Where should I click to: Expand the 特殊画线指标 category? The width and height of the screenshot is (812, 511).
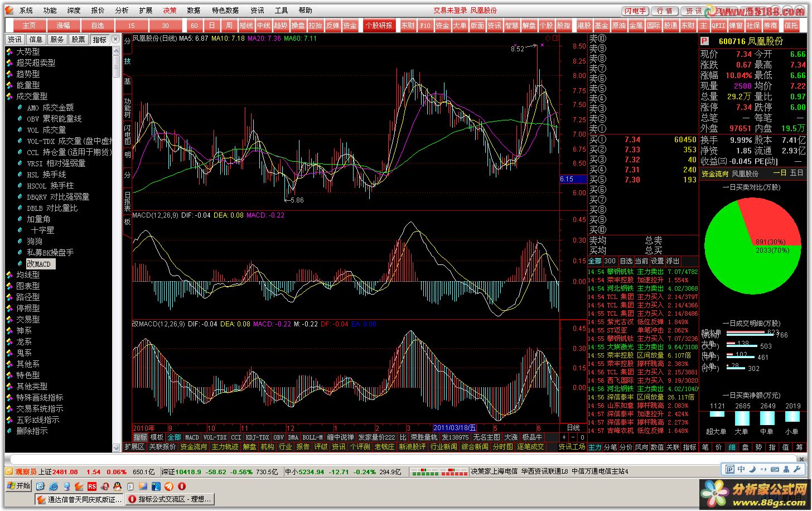pos(40,397)
